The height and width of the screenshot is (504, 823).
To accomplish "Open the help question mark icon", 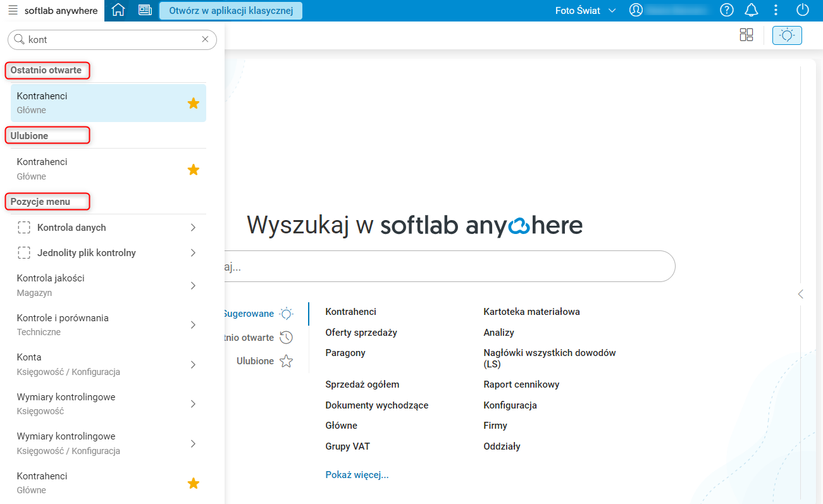I will coord(727,10).
